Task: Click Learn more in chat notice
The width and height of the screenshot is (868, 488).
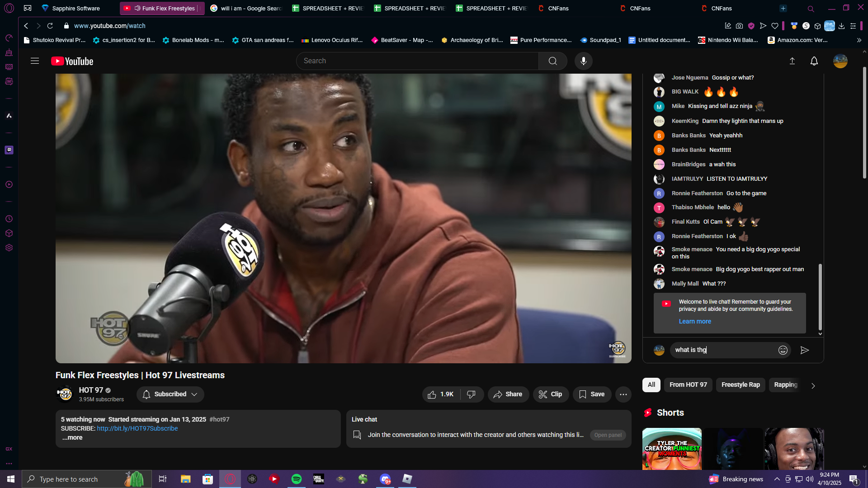Action: pyautogui.click(x=694, y=322)
